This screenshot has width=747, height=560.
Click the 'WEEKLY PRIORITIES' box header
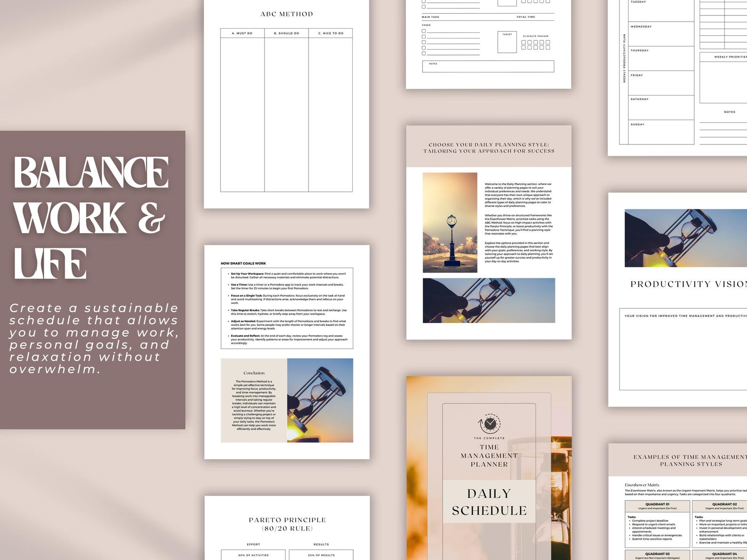click(x=723, y=57)
